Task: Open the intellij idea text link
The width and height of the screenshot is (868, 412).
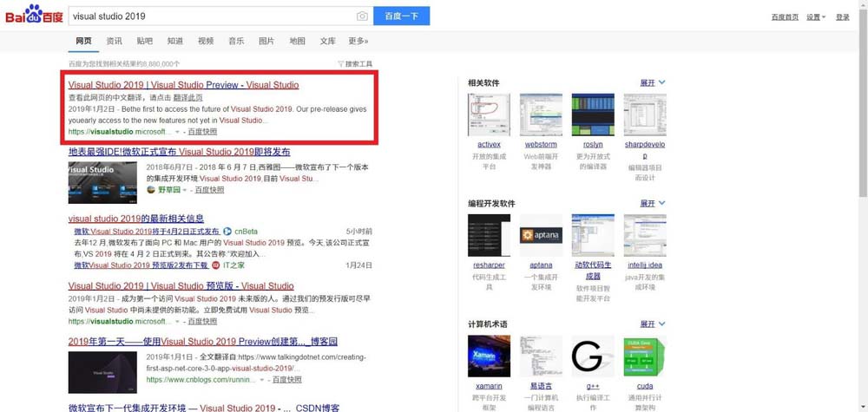Action: (645, 265)
